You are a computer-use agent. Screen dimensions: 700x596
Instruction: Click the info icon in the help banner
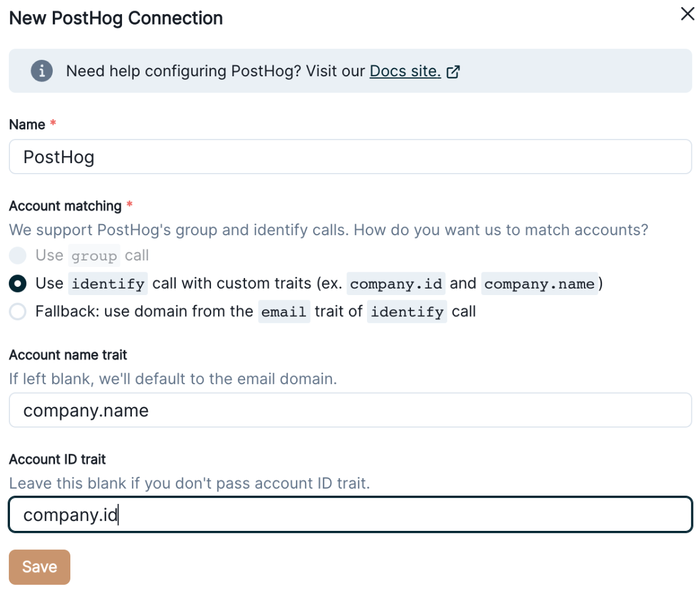(42, 71)
